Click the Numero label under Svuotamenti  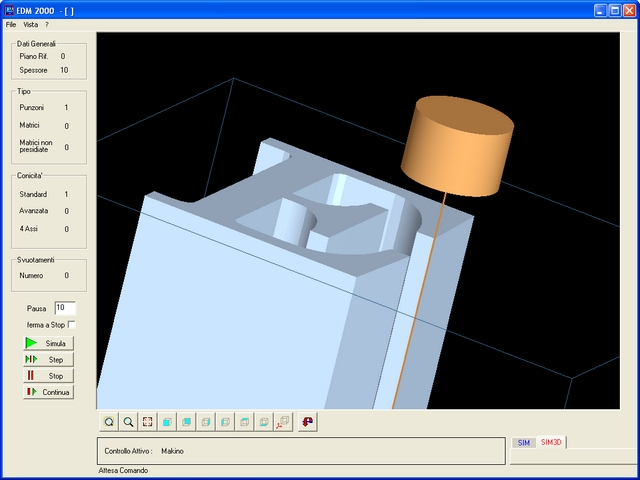31,276
